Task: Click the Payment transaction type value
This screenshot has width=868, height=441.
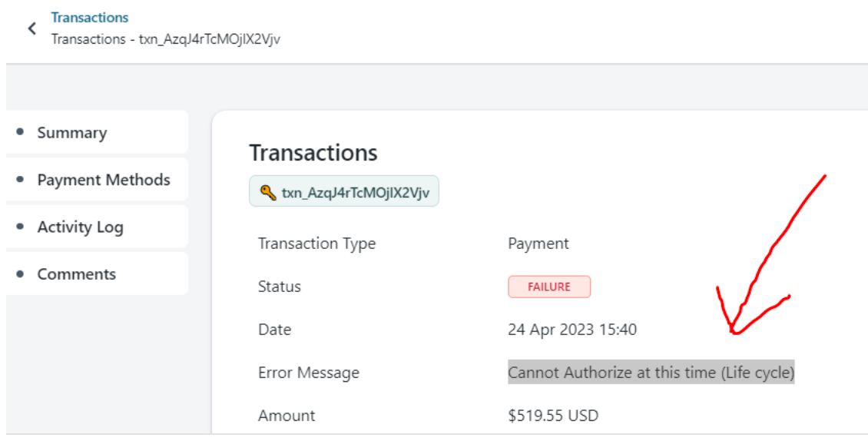Action: point(538,244)
